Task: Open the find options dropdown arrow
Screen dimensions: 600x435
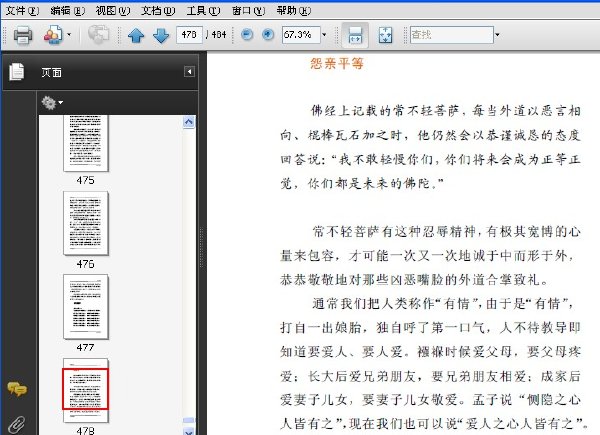Action: [497, 35]
